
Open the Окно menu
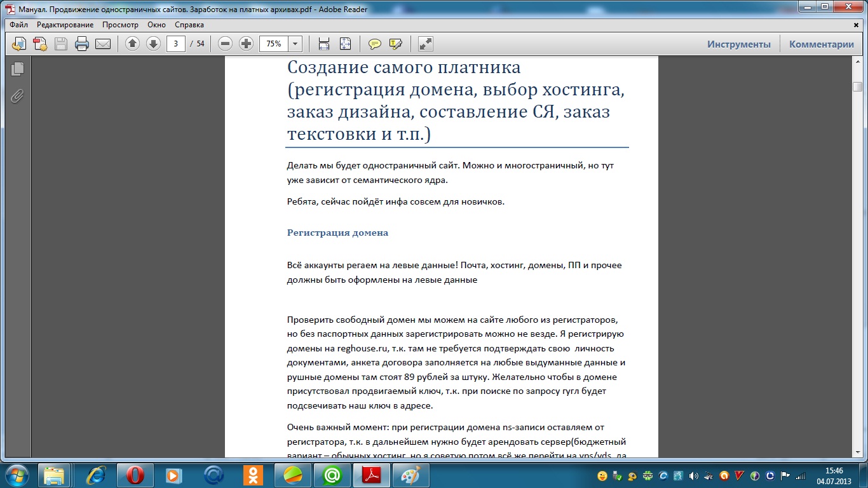click(x=156, y=25)
